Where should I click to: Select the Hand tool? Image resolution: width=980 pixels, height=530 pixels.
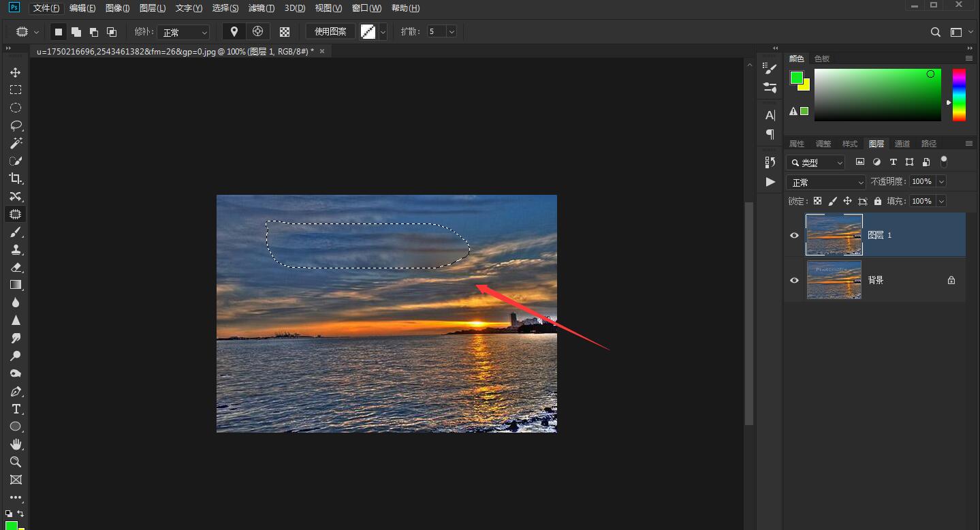(x=15, y=444)
